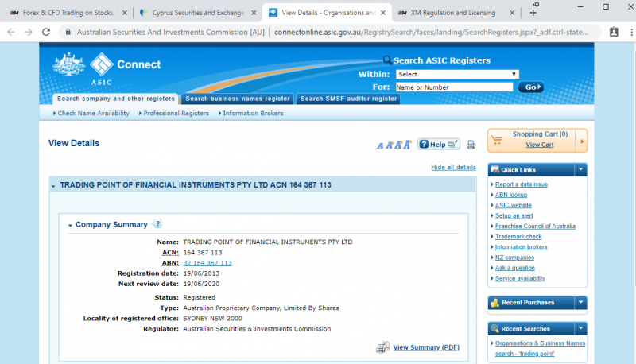Choose the largest text size icon
Image resolution: width=636 pixels, height=364 pixels.
click(407, 145)
